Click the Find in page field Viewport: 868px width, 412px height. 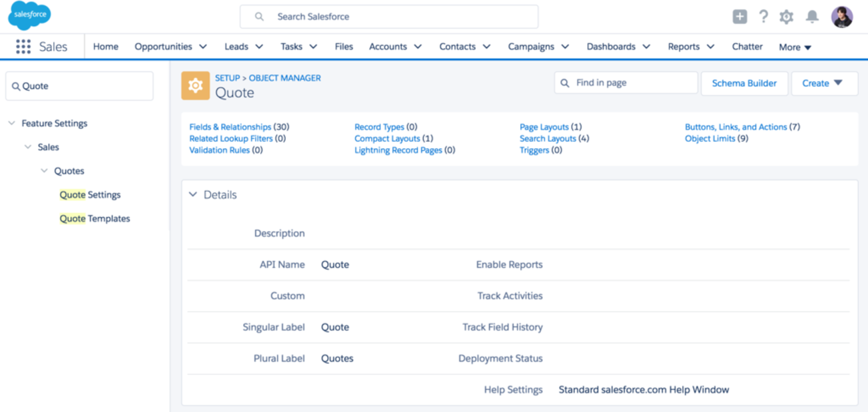(x=626, y=83)
